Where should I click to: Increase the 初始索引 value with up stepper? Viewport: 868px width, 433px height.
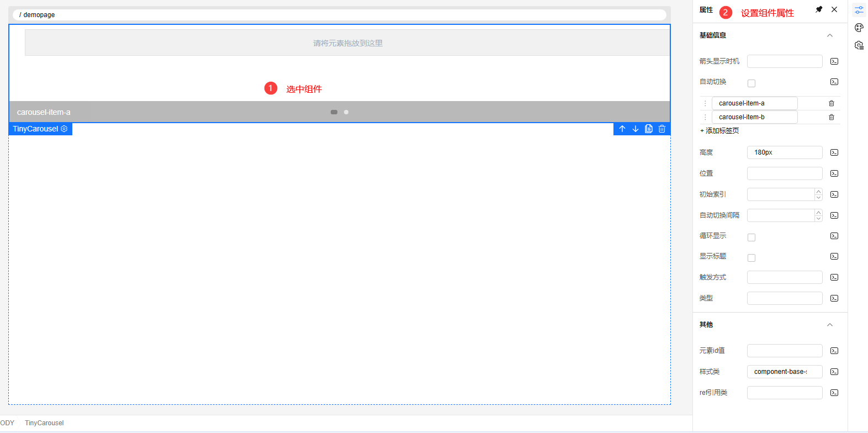pos(818,191)
